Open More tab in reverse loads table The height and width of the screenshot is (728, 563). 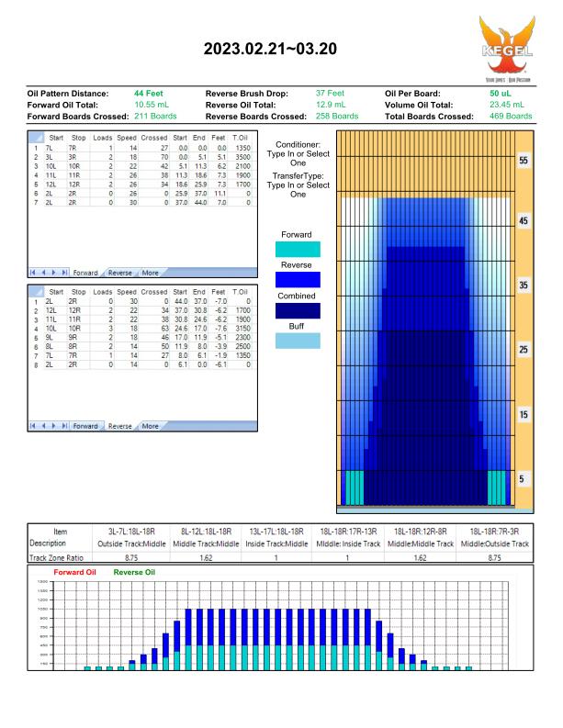(x=150, y=426)
